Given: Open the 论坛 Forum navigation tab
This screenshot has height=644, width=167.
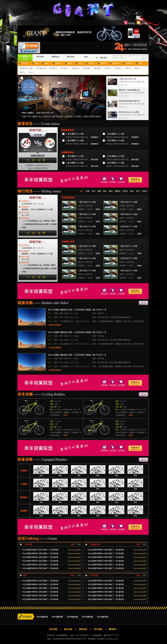Looking at the screenshot, I should (86, 57).
